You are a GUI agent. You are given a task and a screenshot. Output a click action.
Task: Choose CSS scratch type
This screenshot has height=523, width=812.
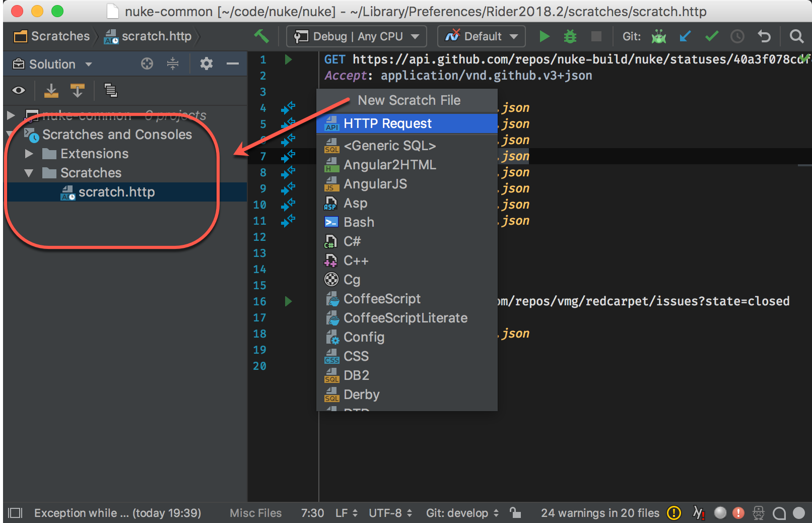pos(407,356)
